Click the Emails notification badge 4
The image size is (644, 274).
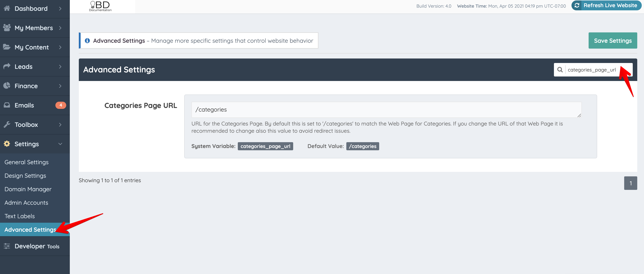[61, 105]
